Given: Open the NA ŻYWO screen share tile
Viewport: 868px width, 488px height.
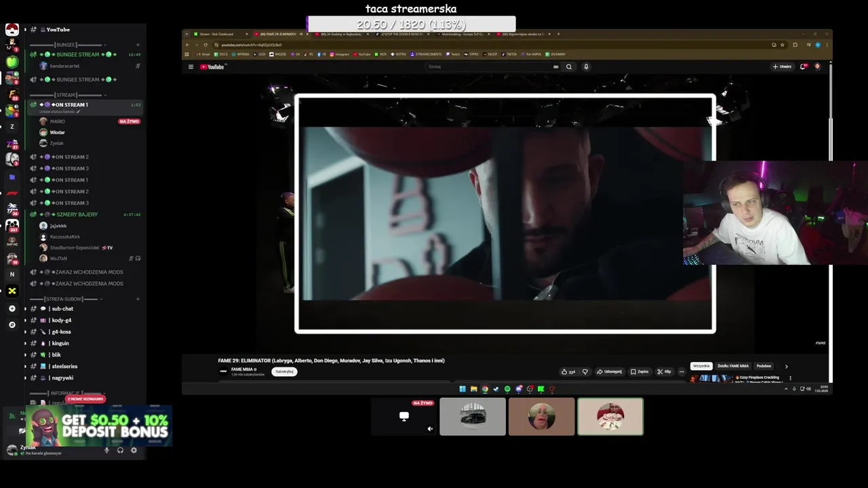Looking at the screenshot, I should click(x=403, y=416).
